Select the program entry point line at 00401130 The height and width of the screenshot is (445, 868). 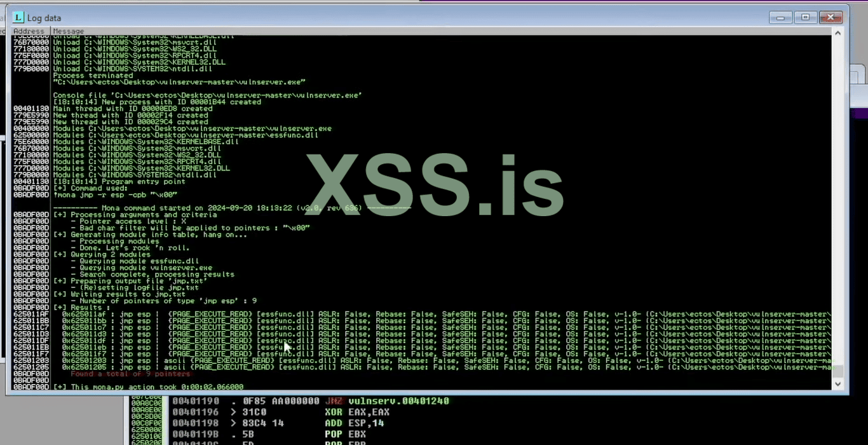click(114, 181)
